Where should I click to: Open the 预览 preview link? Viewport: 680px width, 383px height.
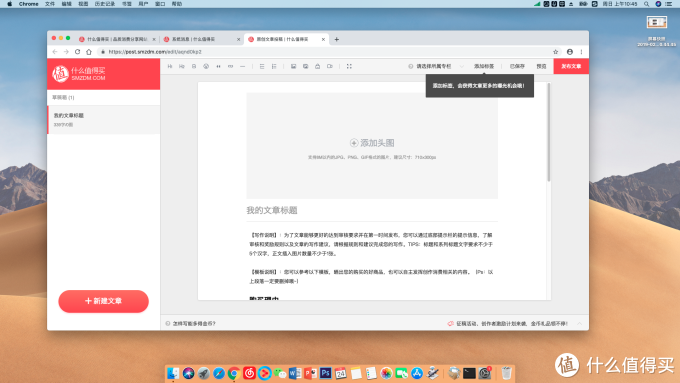541,66
